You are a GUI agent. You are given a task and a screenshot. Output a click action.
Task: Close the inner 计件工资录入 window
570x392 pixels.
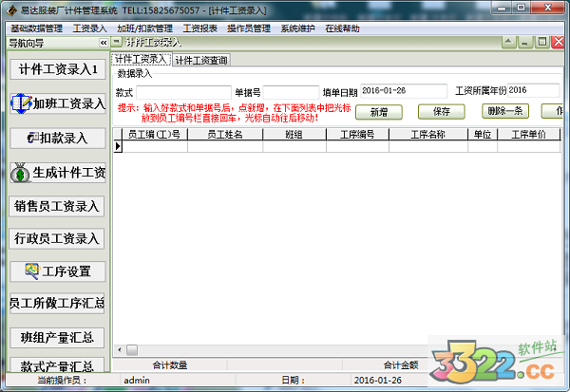click(558, 43)
